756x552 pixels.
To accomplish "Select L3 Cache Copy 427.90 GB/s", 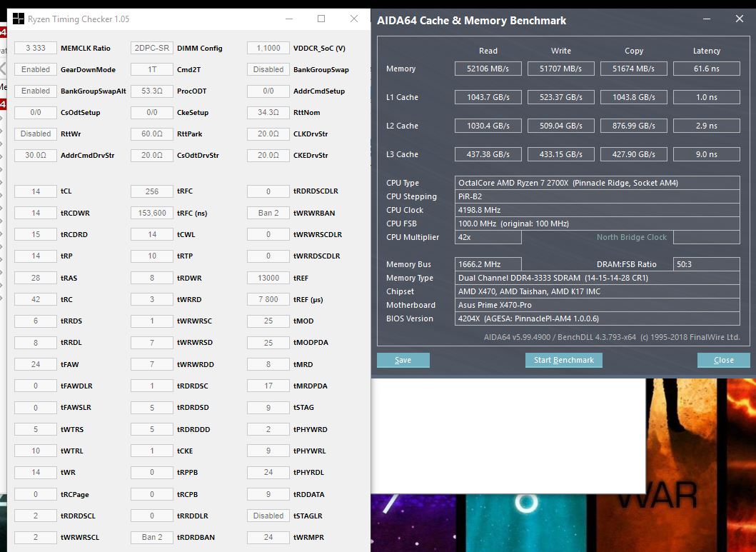I will click(633, 154).
